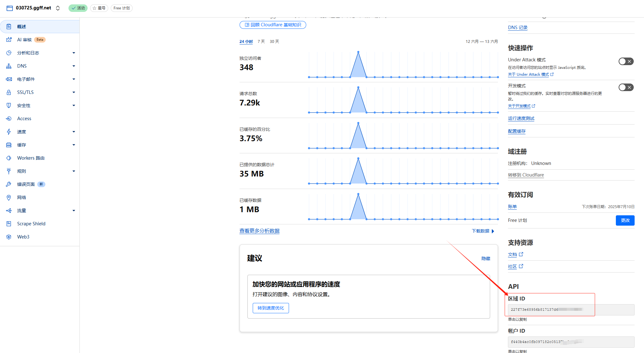Expand the 分析和日志 section
The width and height of the screenshot is (644, 353).
coord(74,53)
